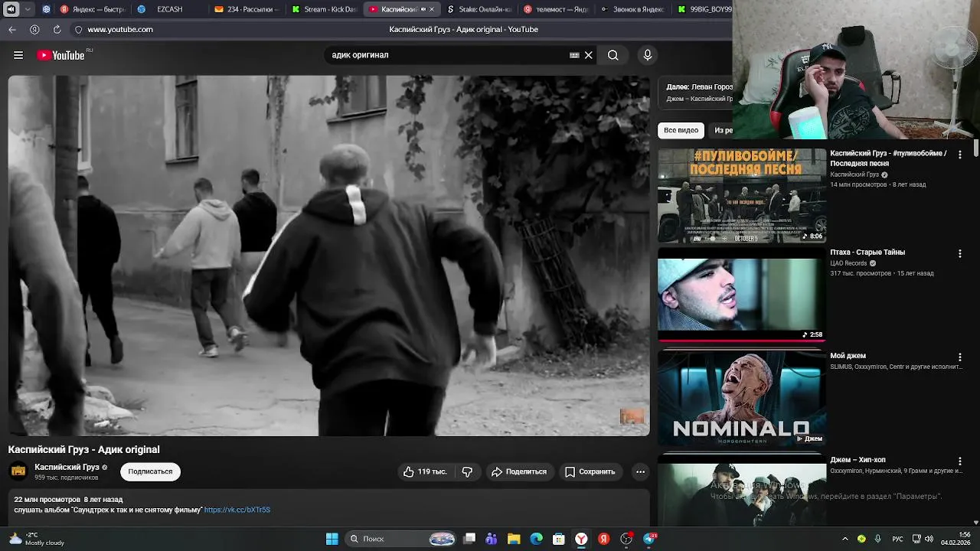This screenshot has height=551, width=980.
Task: Switch input language "РУС" in tray
Action: 897,539
